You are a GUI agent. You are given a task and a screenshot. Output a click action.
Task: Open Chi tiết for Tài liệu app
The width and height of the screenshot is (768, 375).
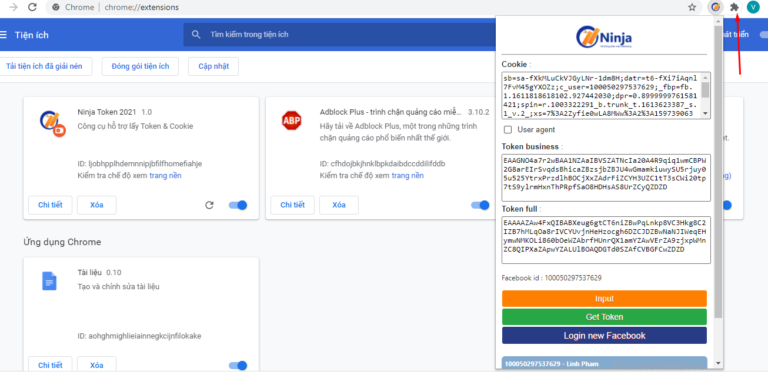[x=50, y=365]
